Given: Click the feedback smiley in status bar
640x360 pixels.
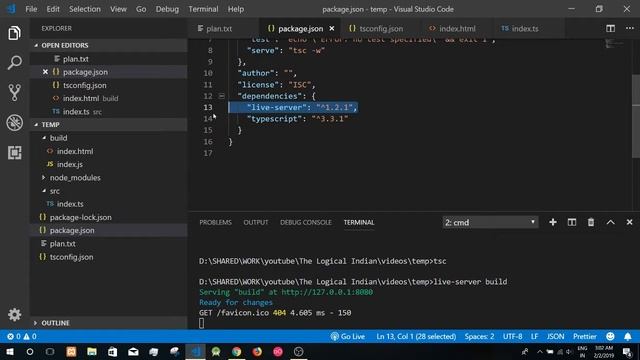Looking at the screenshot, I should point(610,336).
